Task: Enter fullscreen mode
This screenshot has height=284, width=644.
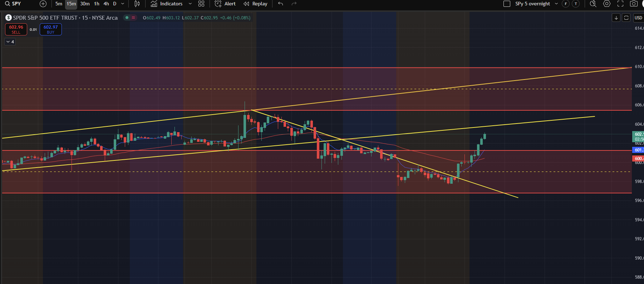Action: tap(620, 4)
